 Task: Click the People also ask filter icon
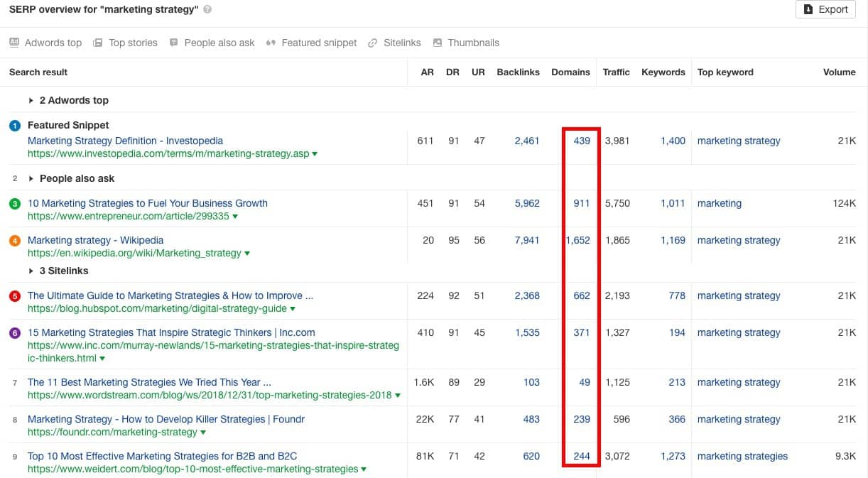coord(173,43)
